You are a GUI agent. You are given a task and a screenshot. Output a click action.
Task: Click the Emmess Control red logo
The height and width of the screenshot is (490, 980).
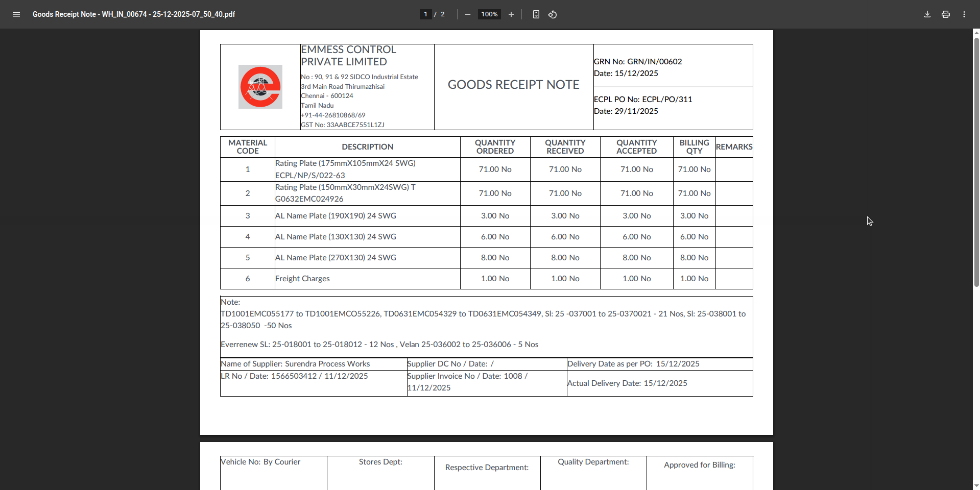click(x=260, y=87)
